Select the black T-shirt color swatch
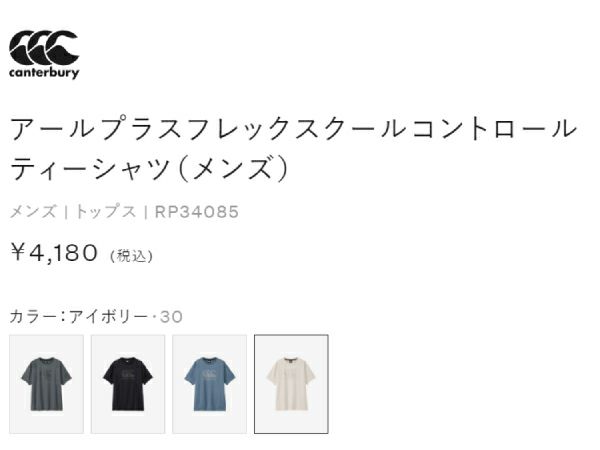Image resolution: width=600 pixels, height=450 pixels. [128, 384]
